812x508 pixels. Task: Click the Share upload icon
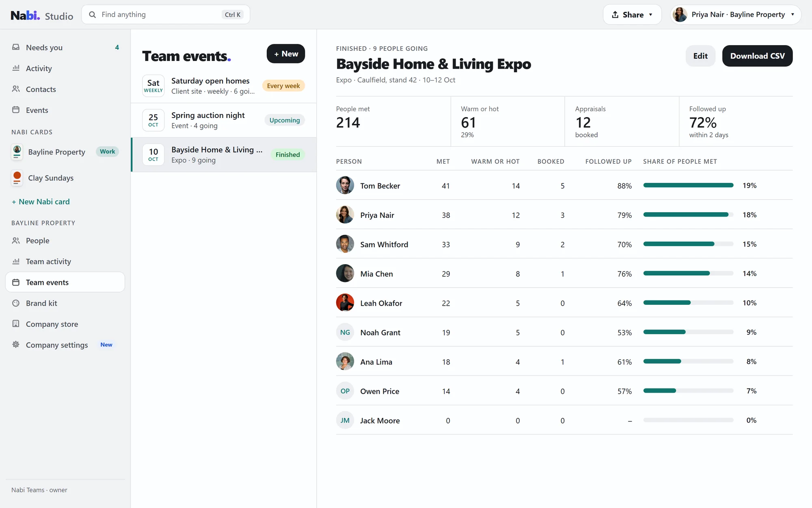pyautogui.click(x=615, y=15)
